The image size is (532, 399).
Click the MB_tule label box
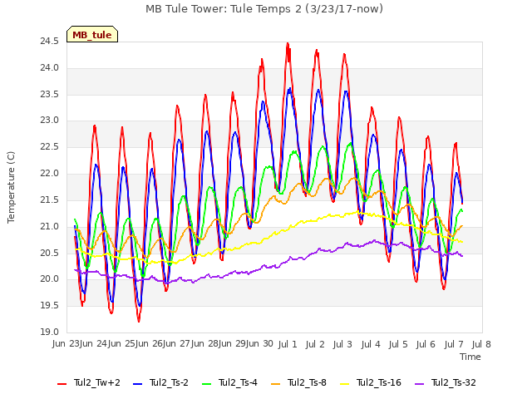tap(92, 34)
